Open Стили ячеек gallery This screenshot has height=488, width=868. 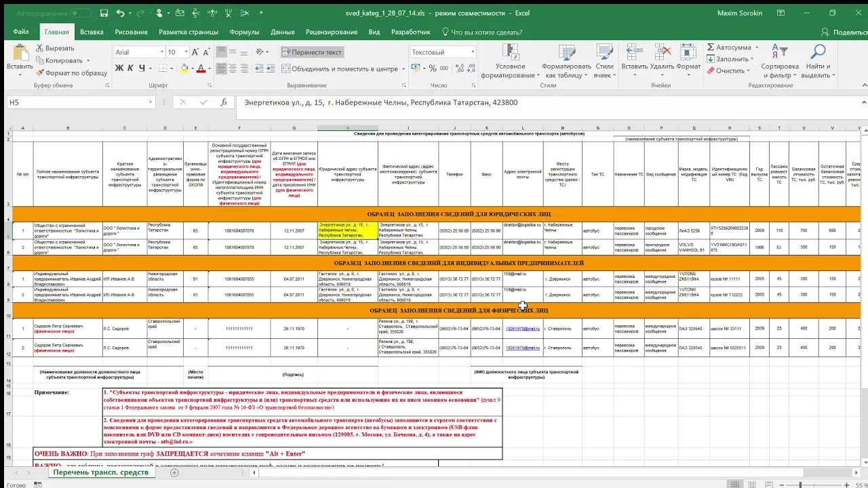click(604, 62)
